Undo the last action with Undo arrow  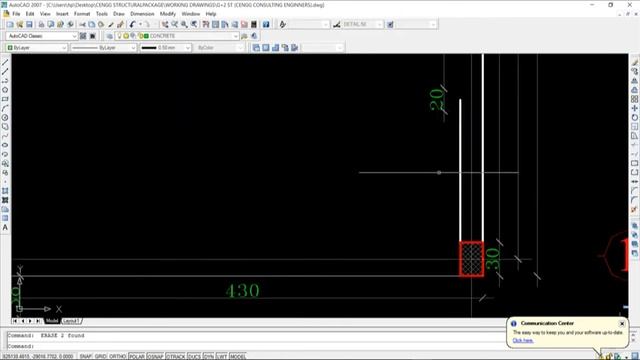(132, 24)
